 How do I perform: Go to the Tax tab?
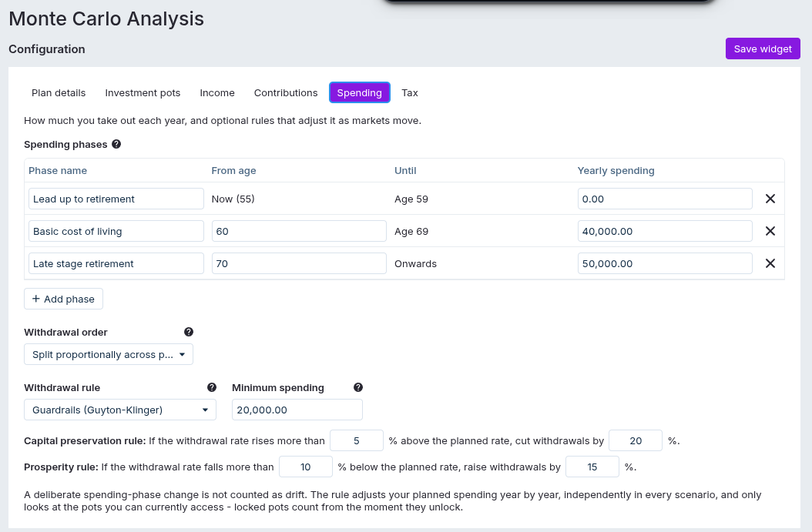pos(410,92)
